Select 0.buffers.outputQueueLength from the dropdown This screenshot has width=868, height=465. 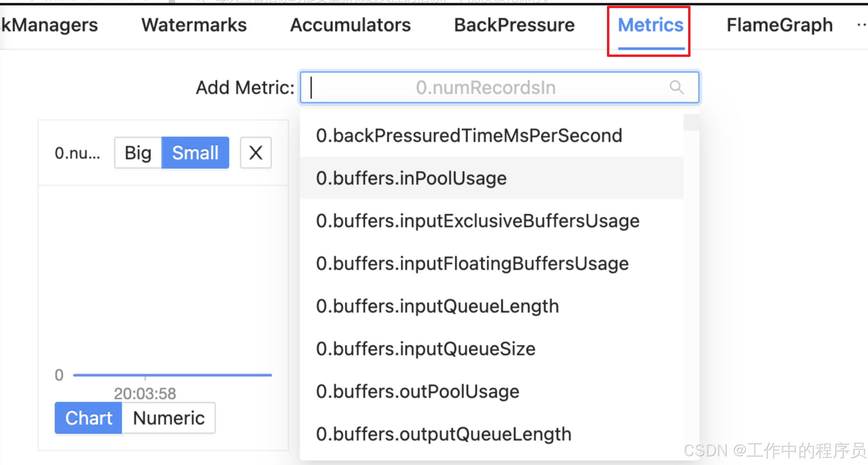(444, 434)
